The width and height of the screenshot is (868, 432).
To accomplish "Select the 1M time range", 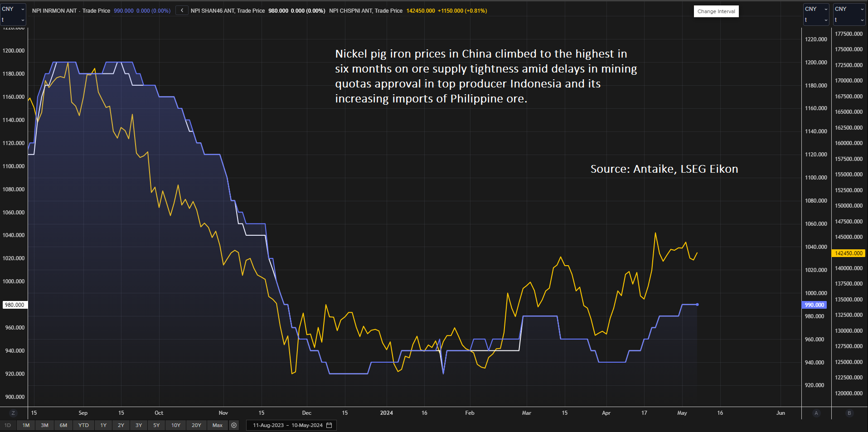I will pyautogui.click(x=26, y=425).
